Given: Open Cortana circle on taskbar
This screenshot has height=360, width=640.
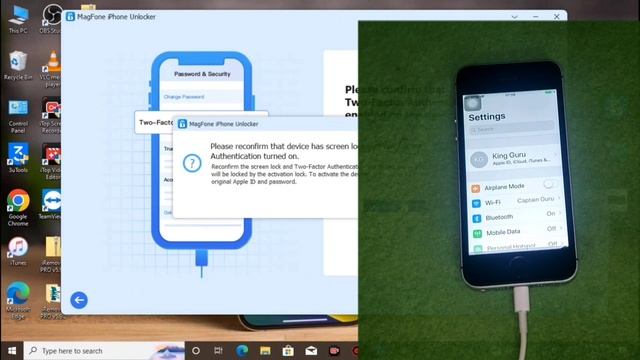Looking at the screenshot, I should click(196, 351).
